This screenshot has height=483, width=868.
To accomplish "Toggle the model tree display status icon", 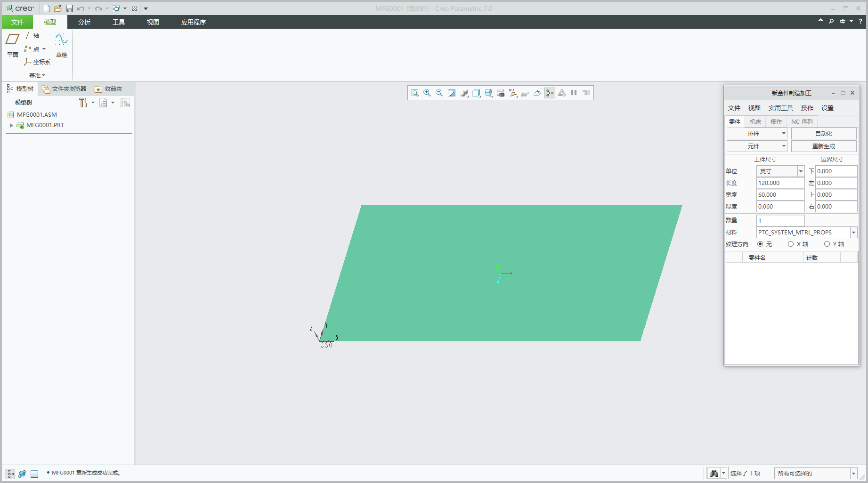I will point(10,474).
